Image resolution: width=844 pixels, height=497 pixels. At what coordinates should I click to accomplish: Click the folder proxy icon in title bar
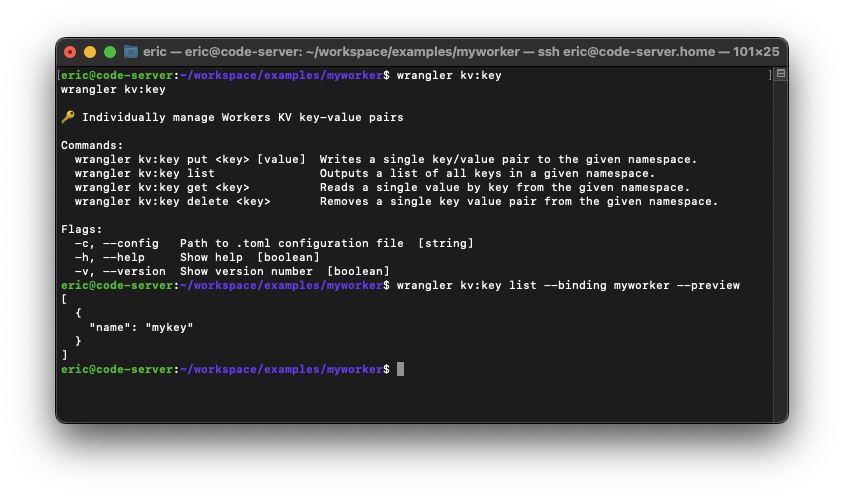[130, 52]
